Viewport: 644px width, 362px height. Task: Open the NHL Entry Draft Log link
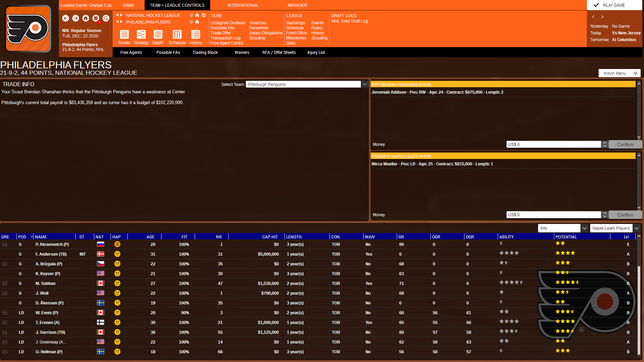click(349, 21)
